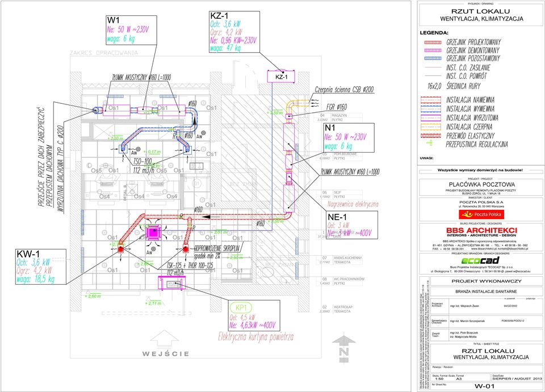This screenshot has height=392, width=545.
Task: Click 'Elektryczna kurtyna powietrza' label
Action: click(x=256, y=336)
